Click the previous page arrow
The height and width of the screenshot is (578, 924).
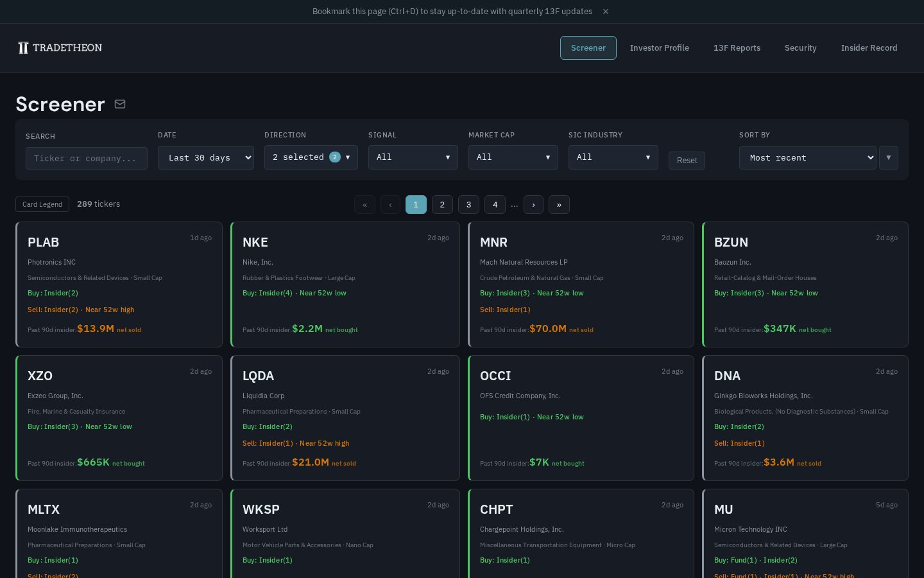pos(390,205)
